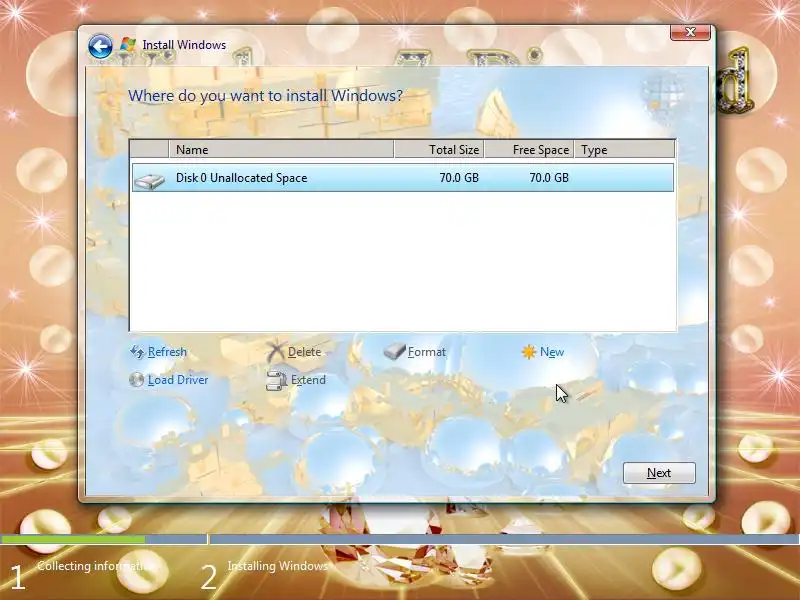The height and width of the screenshot is (600, 800).
Task: Click the Extend partition icon
Action: [276, 381]
